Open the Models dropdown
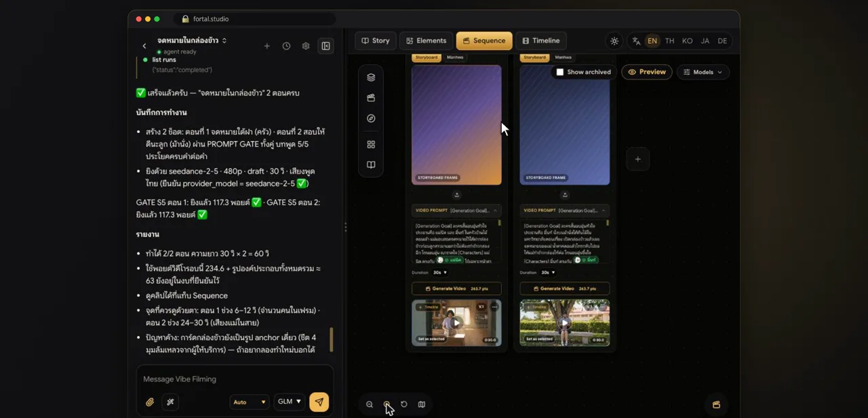The width and height of the screenshot is (868, 418). (703, 72)
